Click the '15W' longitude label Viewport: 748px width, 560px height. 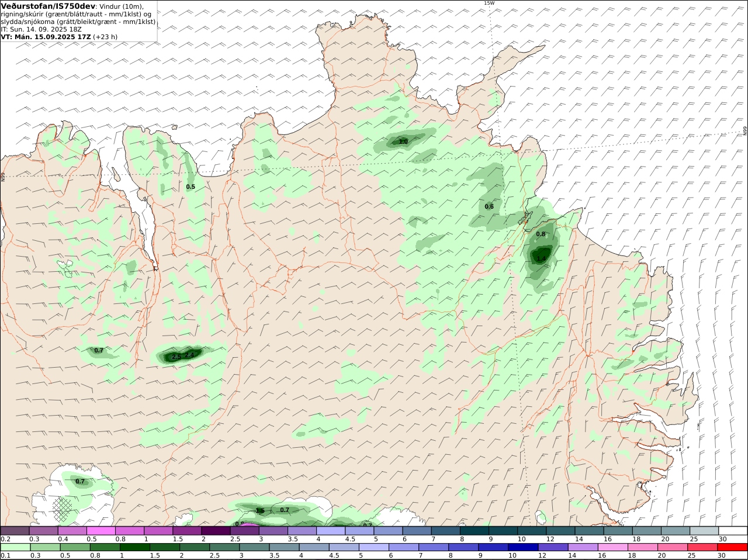coord(489,3)
